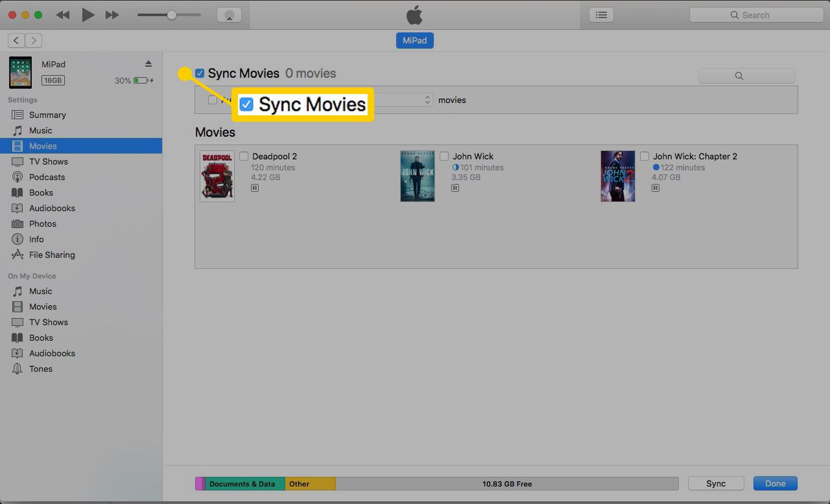
Task: Eject MiPad using the eject icon
Action: pyautogui.click(x=148, y=63)
